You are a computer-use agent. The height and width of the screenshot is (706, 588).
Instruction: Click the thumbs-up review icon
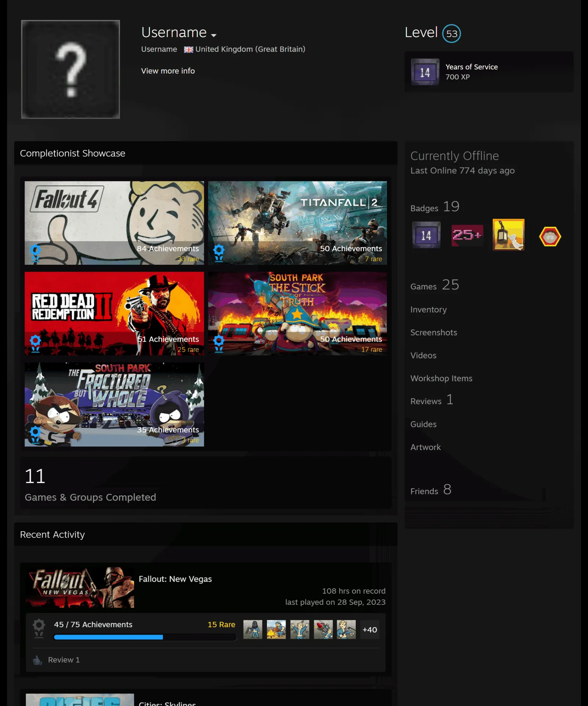[37, 660]
